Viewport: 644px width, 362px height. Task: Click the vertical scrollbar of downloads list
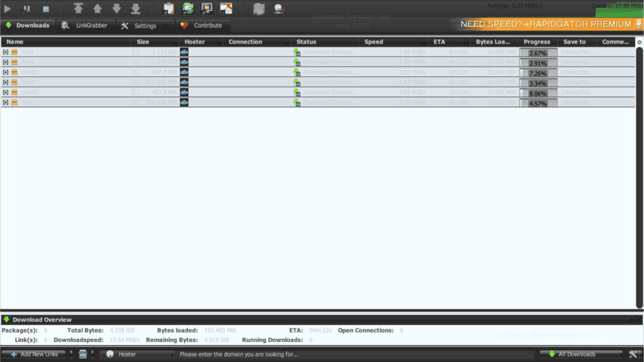(639, 177)
